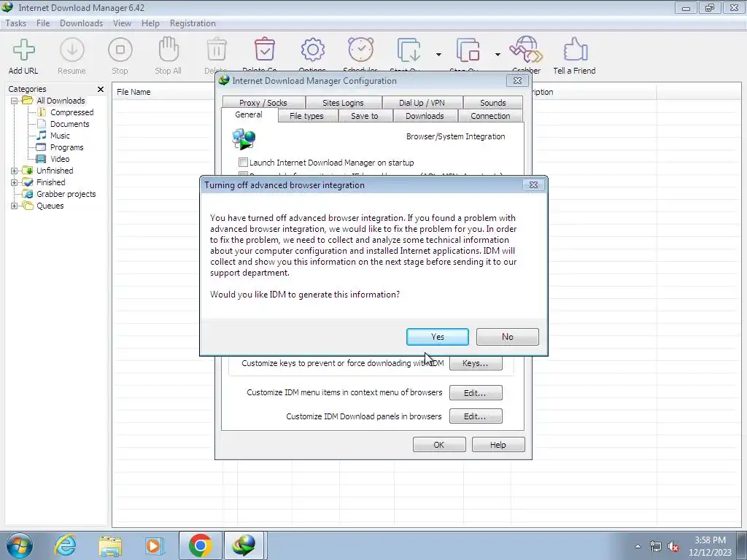Toggle Launch Internet Download Manager on startup
The height and width of the screenshot is (560, 747).
click(x=244, y=163)
